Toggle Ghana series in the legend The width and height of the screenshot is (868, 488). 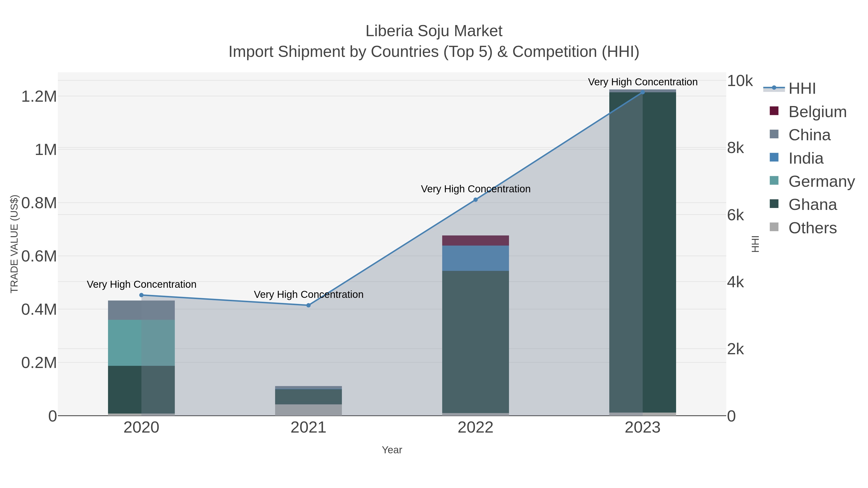[803, 204]
